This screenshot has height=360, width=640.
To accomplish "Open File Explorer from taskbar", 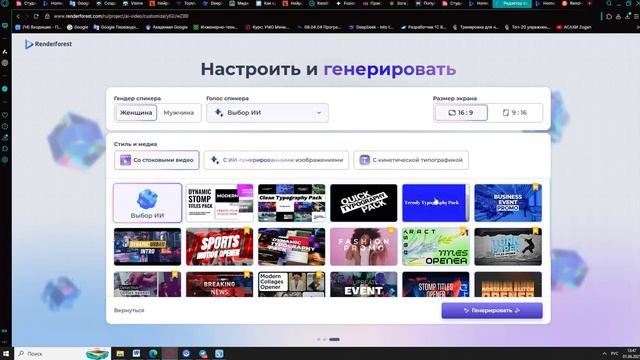I will (x=120, y=353).
